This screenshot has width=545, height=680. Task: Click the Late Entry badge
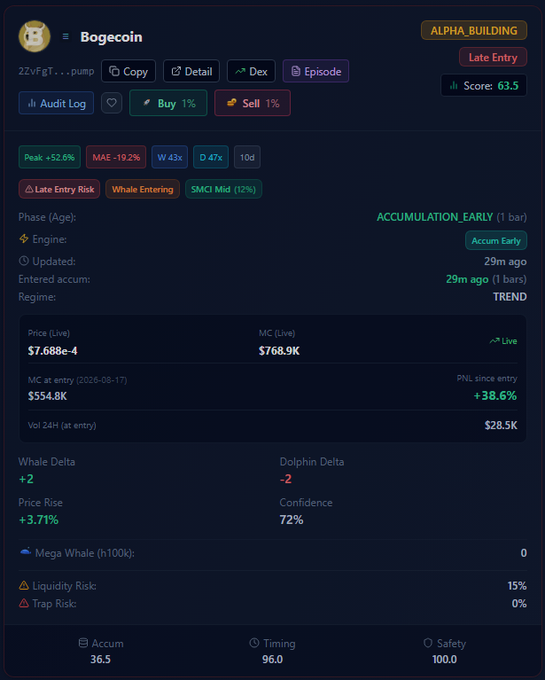(493, 57)
